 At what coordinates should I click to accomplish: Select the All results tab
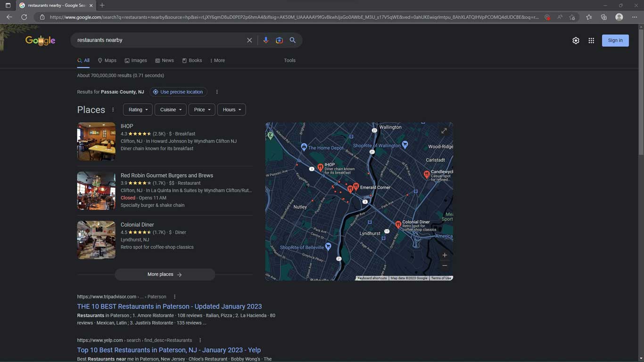pyautogui.click(x=83, y=60)
